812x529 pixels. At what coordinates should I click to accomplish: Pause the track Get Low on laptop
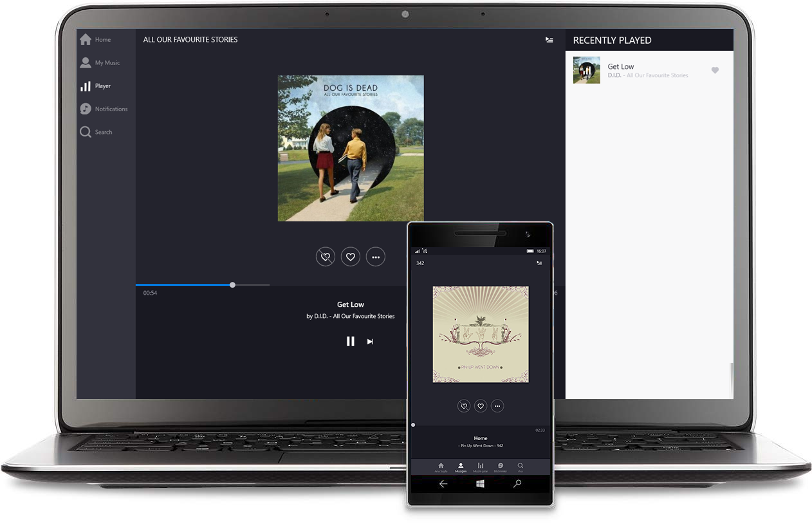pyautogui.click(x=350, y=341)
